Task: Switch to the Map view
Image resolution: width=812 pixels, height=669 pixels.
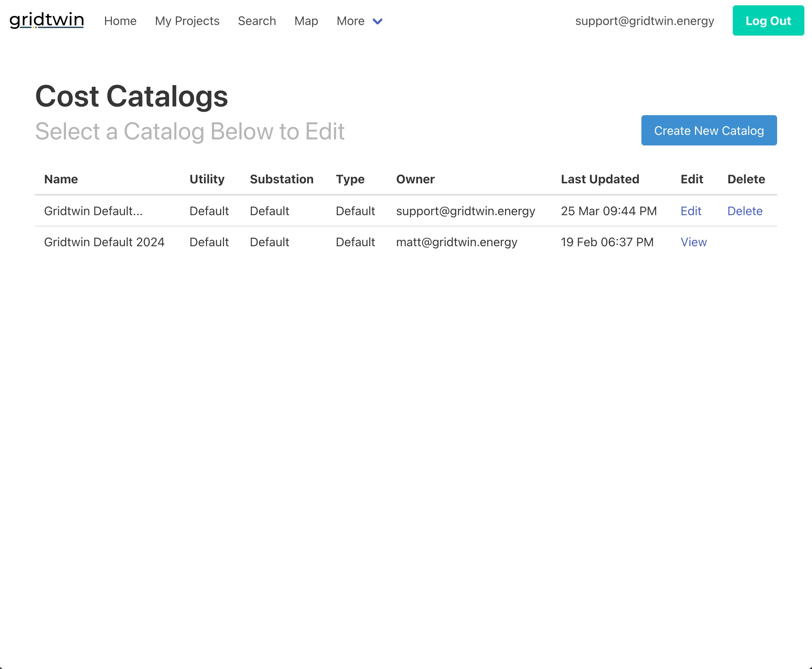Action: (x=306, y=21)
